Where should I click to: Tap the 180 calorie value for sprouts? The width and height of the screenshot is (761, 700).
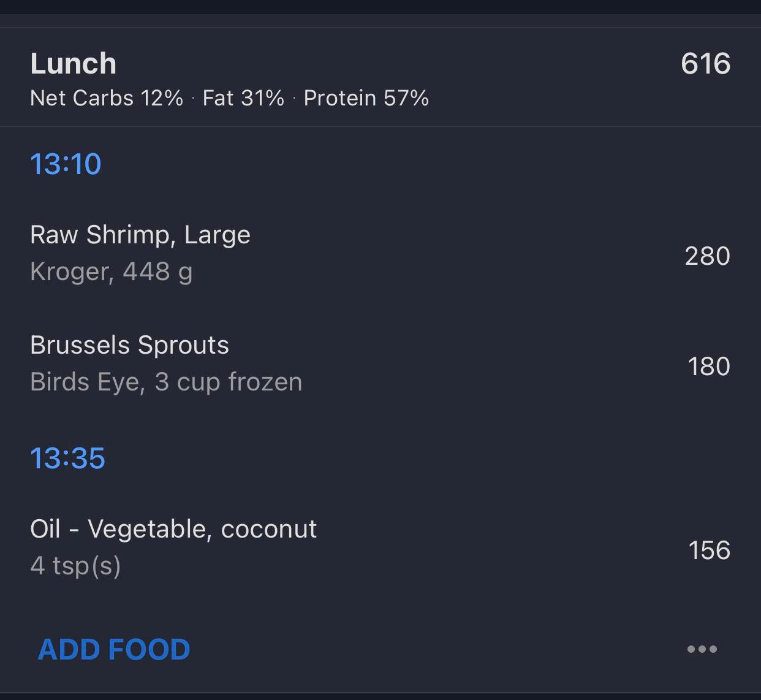708,367
